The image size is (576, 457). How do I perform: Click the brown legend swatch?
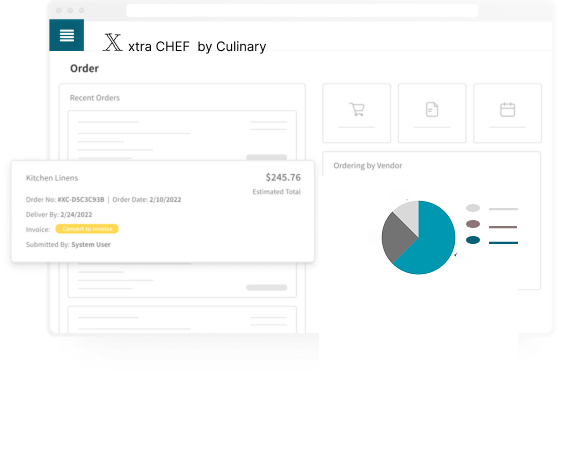[473, 224]
